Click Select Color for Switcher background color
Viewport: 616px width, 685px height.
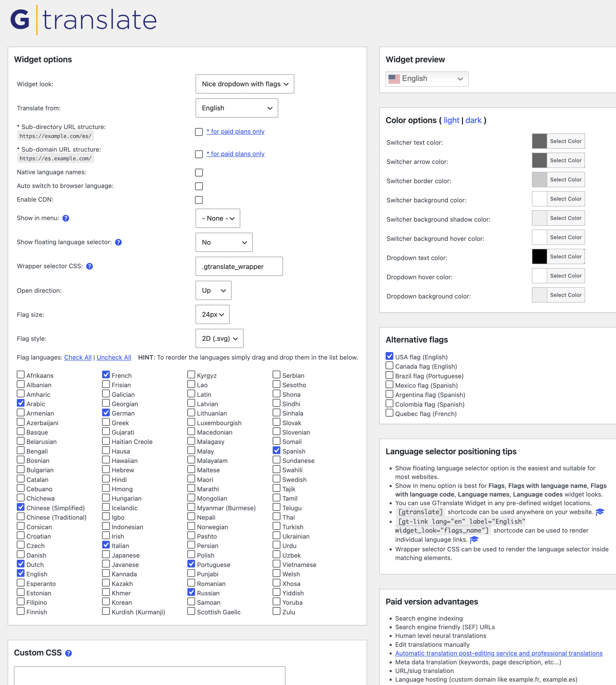565,199
